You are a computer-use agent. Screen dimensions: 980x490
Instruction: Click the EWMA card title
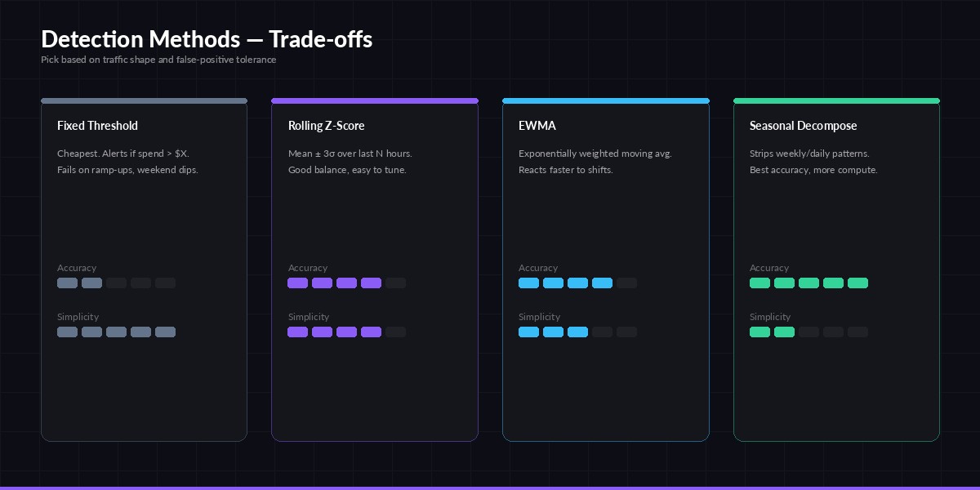536,126
